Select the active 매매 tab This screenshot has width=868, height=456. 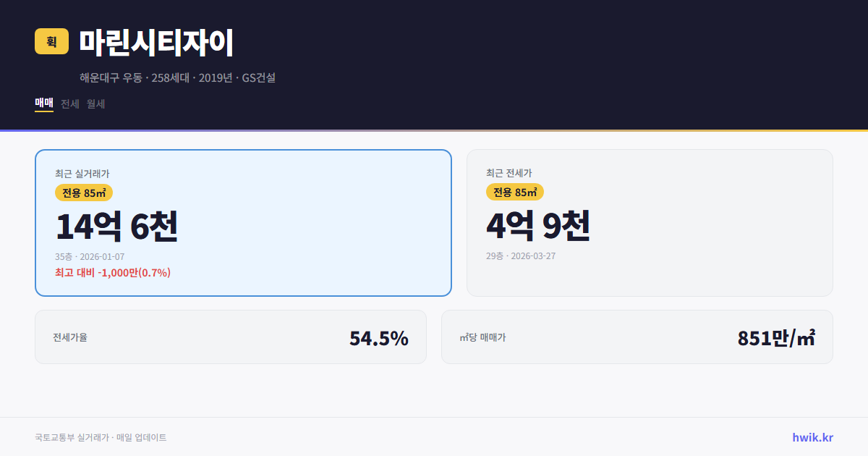coord(43,104)
